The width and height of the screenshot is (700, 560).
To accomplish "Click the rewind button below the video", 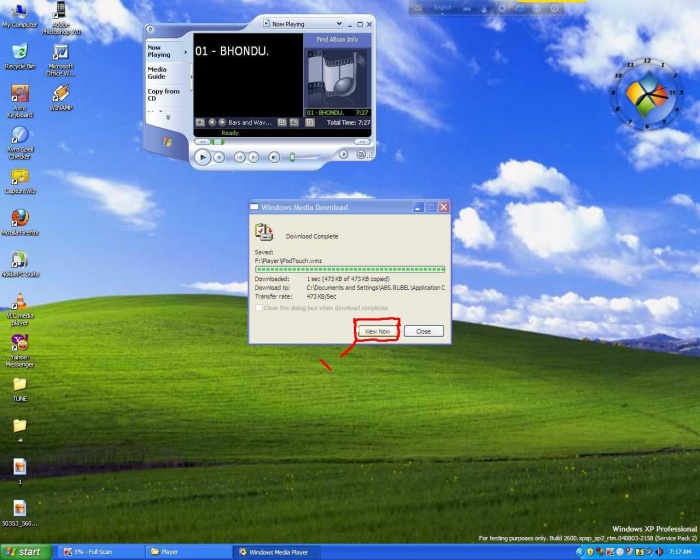I will point(202,142).
